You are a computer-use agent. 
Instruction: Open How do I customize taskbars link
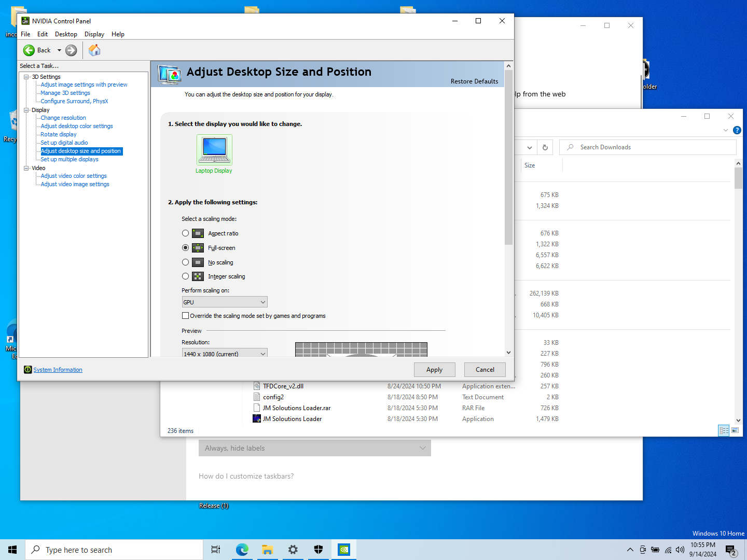(x=246, y=476)
